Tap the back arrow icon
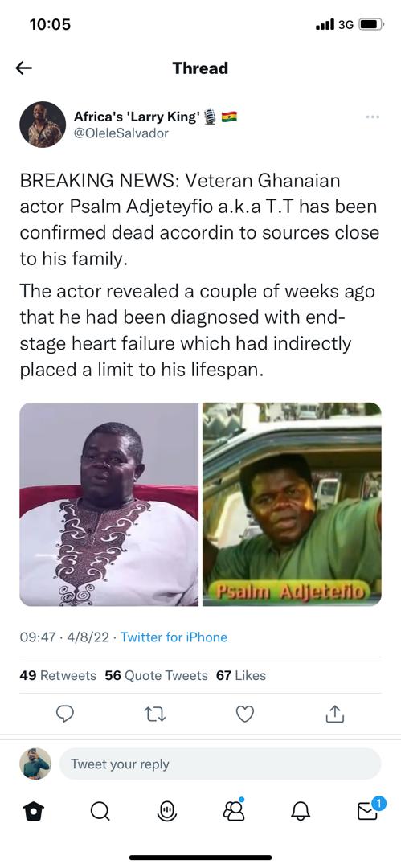The image size is (401, 868). coord(24,68)
